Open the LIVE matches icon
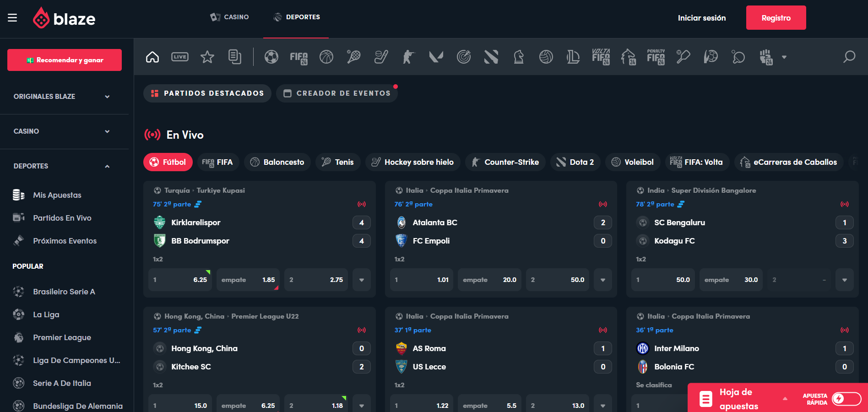868x412 pixels. pyautogui.click(x=180, y=57)
